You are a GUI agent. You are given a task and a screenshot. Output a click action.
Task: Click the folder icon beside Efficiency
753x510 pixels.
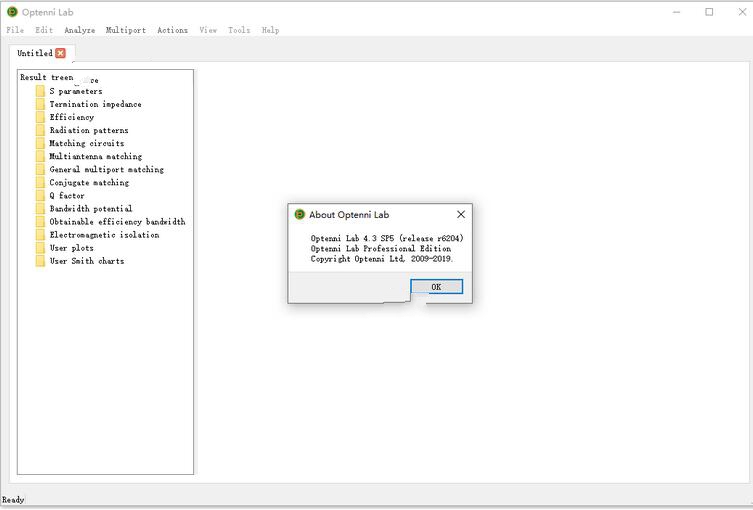40,117
